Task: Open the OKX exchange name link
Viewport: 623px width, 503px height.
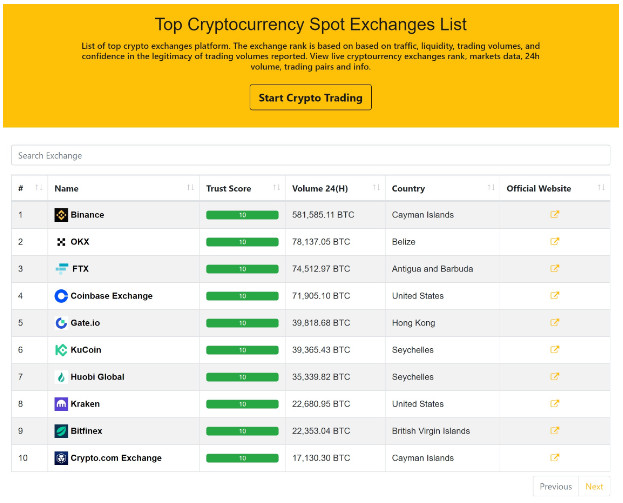Action: pos(80,242)
